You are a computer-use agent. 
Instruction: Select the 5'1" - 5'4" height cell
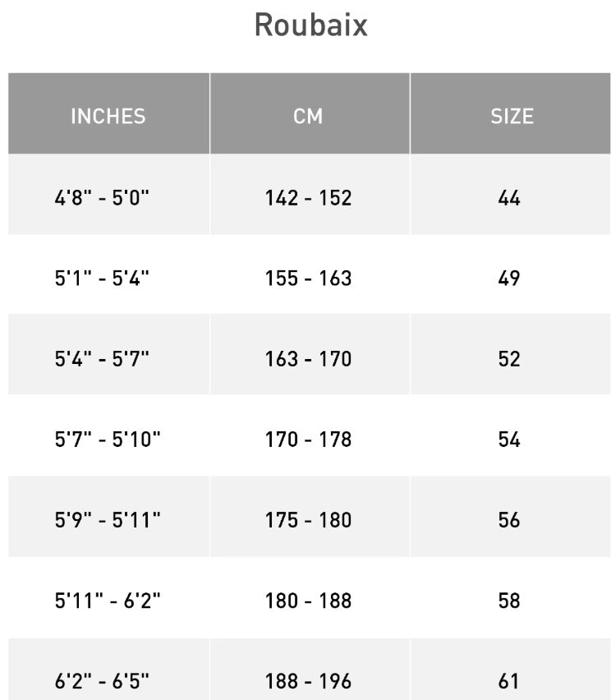pos(102,279)
